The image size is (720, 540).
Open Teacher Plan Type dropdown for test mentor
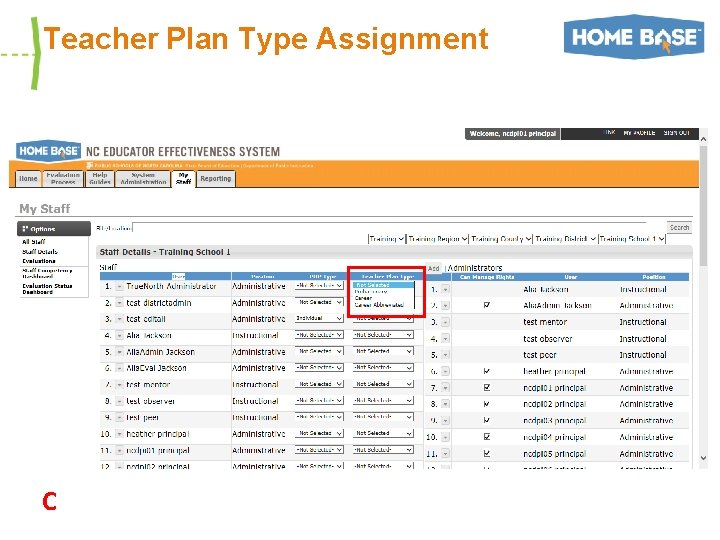[383, 384]
